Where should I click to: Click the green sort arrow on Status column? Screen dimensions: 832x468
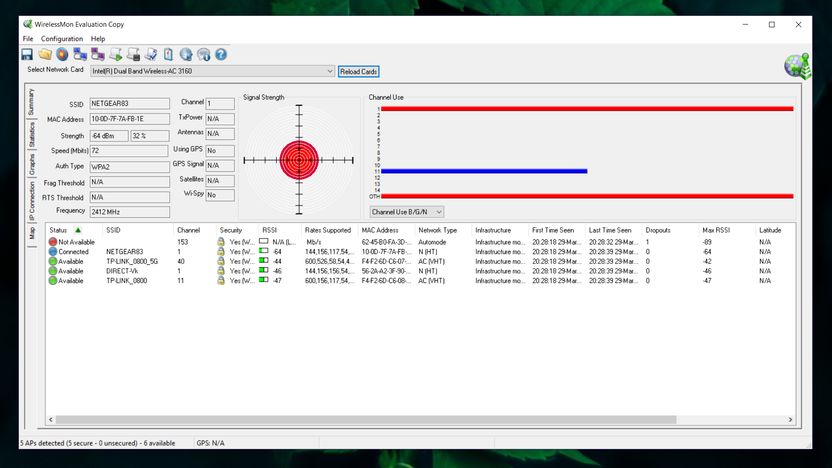click(78, 230)
